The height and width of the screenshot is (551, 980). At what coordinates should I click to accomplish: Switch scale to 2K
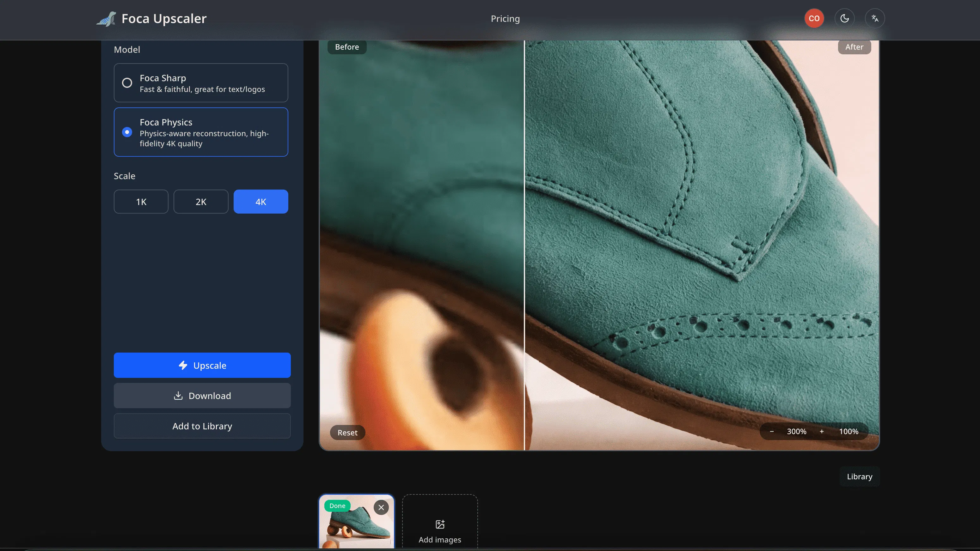[x=201, y=202]
